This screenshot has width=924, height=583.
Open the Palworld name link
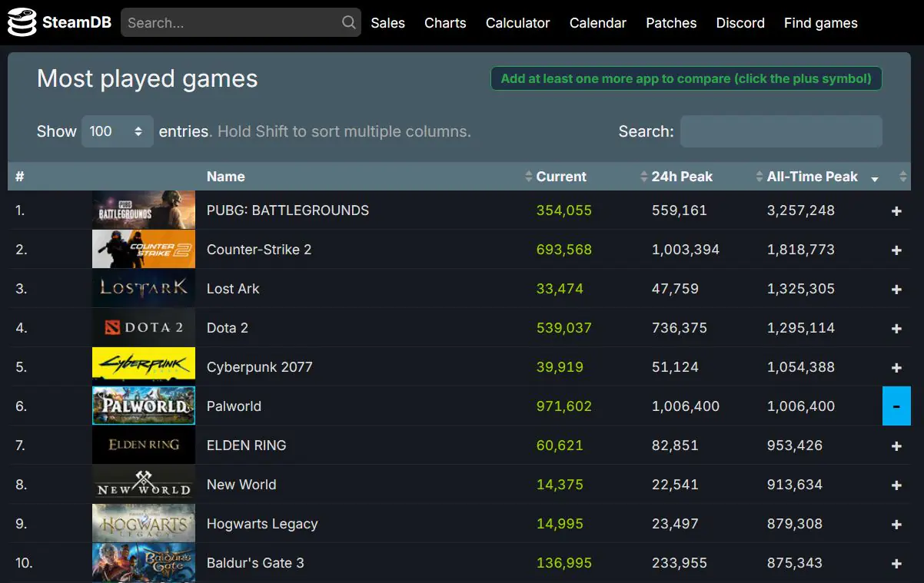234,406
